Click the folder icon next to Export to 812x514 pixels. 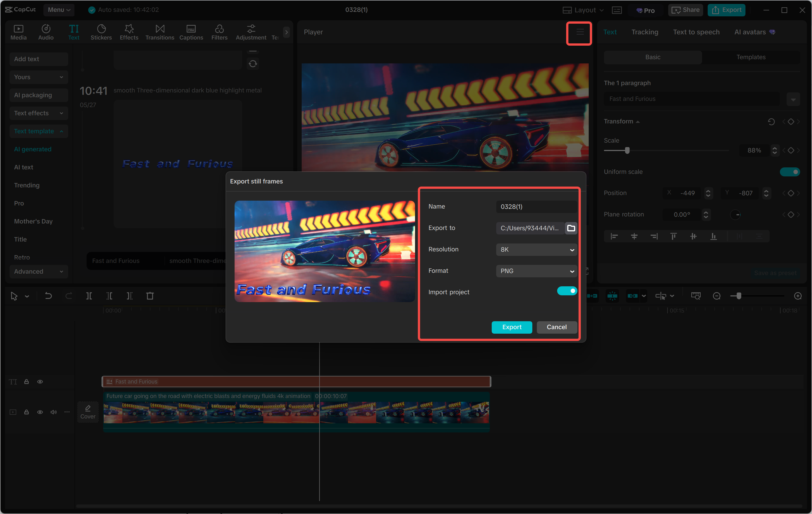tap(571, 228)
